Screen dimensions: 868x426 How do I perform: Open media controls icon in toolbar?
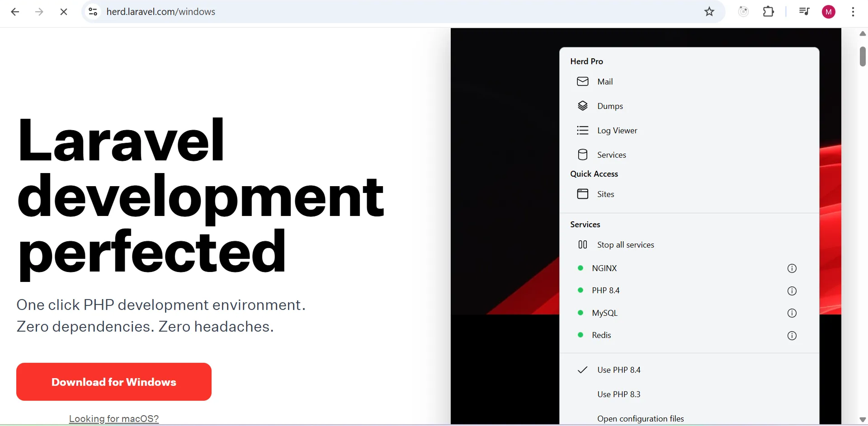pyautogui.click(x=804, y=12)
